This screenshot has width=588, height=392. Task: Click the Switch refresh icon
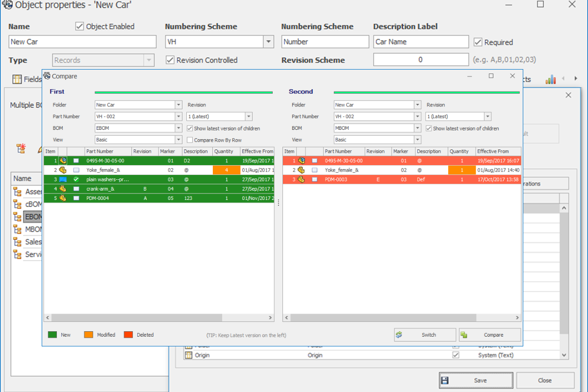click(x=399, y=335)
